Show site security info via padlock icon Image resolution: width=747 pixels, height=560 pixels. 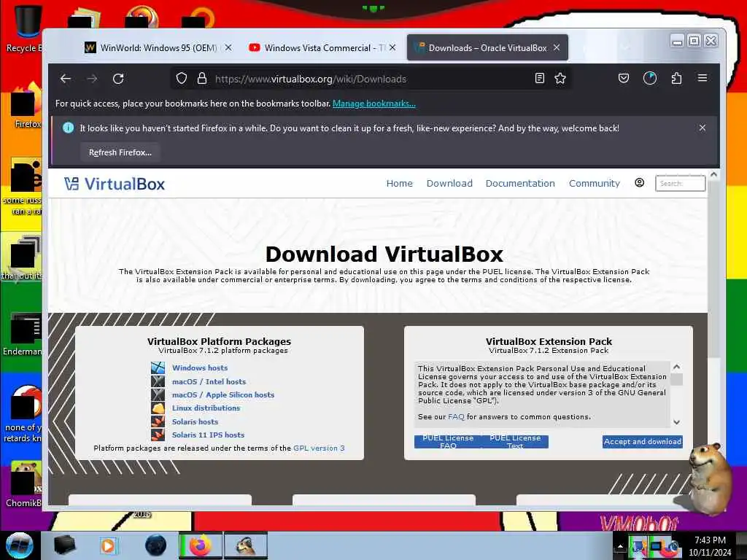tap(202, 78)
